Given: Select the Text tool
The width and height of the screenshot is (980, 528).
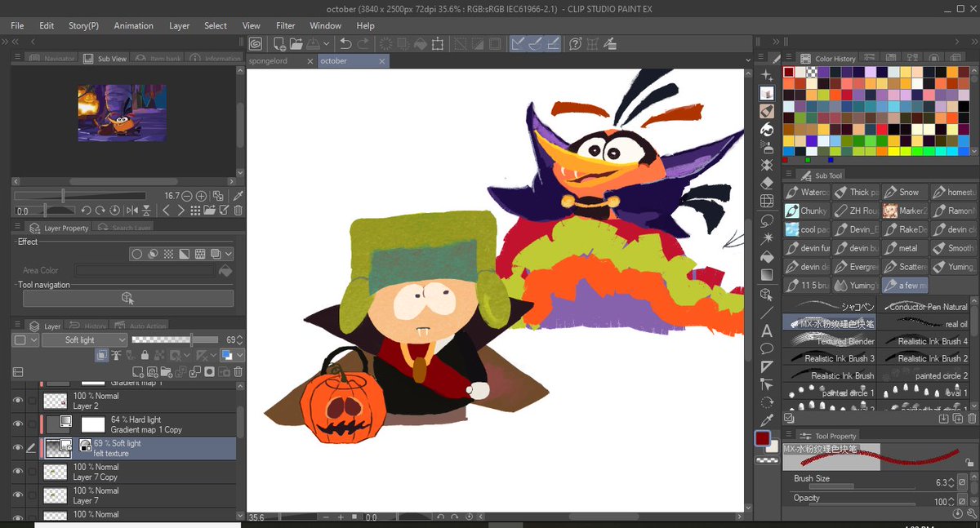Looking at the screenshot, I should [x=767, y=331].
